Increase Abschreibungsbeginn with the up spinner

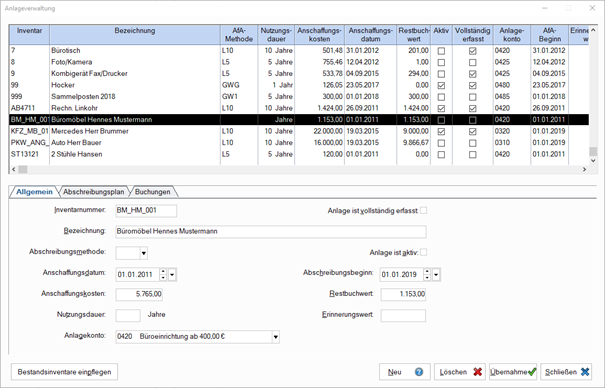point(427,272)
